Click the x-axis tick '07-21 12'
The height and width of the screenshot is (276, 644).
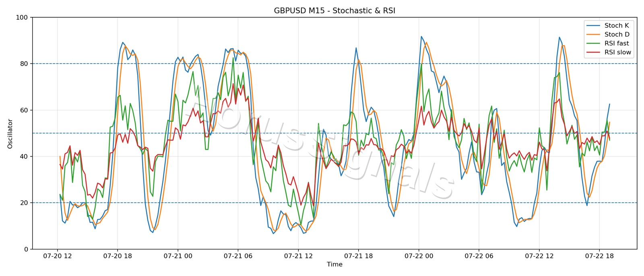point(298,256)
